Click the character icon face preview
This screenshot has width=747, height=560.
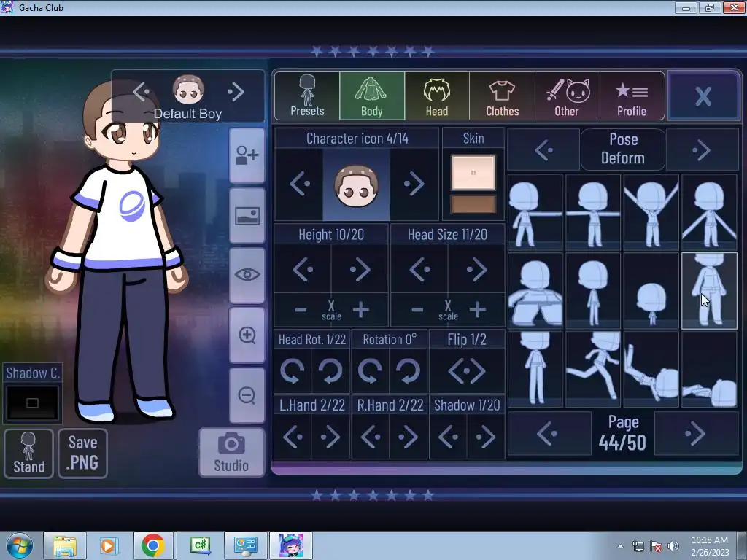click(x=356, y=184)
